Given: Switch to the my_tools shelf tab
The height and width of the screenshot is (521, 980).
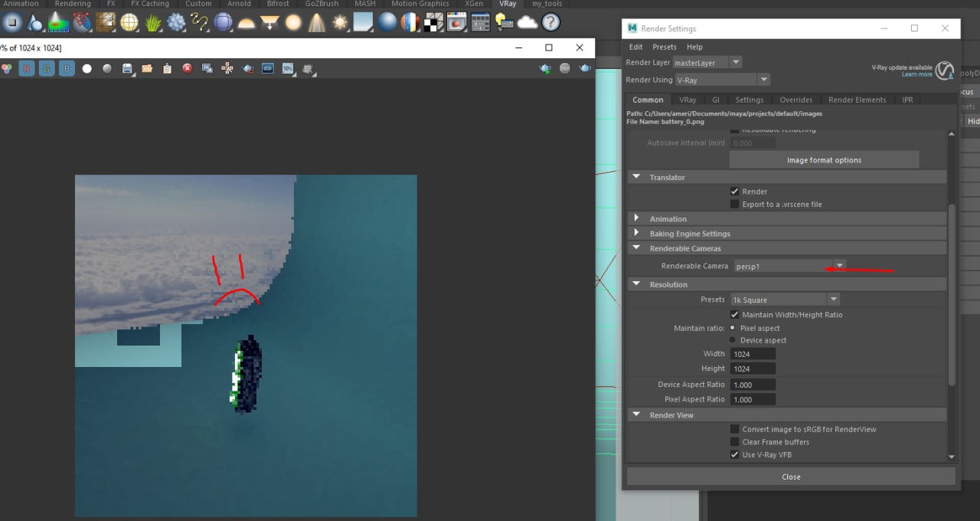Looking at the screenshot, I should pos(547,4).
